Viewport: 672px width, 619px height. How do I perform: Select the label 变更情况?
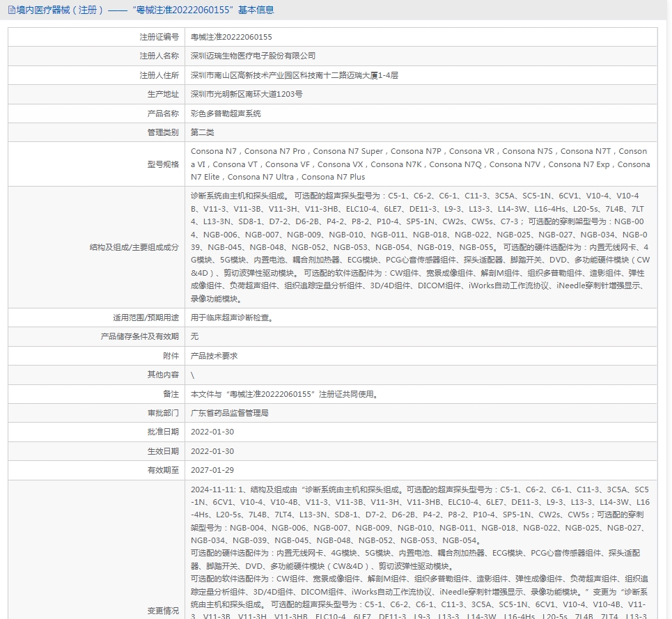coord(163,611)
